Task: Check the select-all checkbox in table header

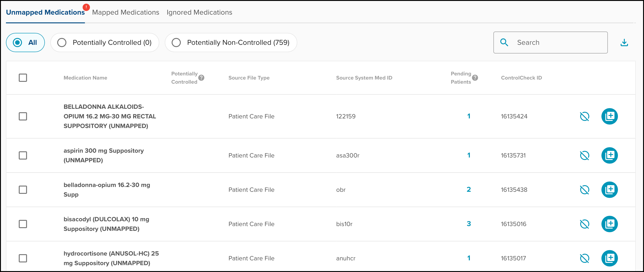Action: (x=23, y=78)
